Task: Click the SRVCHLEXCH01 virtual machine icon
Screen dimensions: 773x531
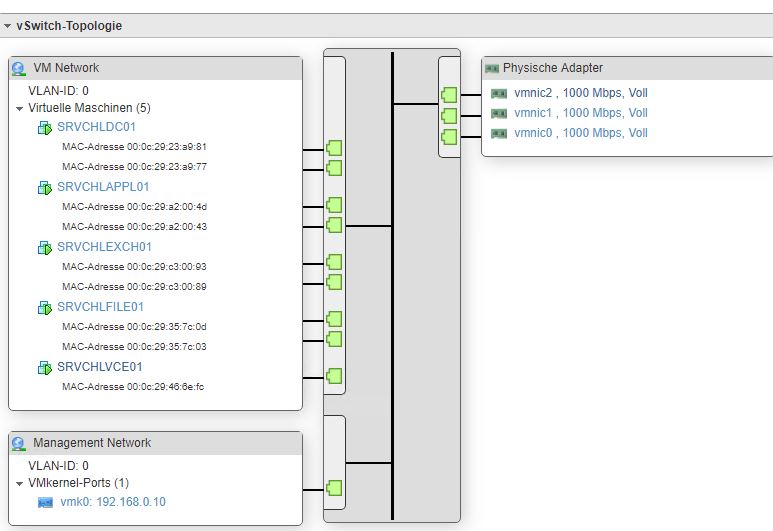Action: pos(44,247)
